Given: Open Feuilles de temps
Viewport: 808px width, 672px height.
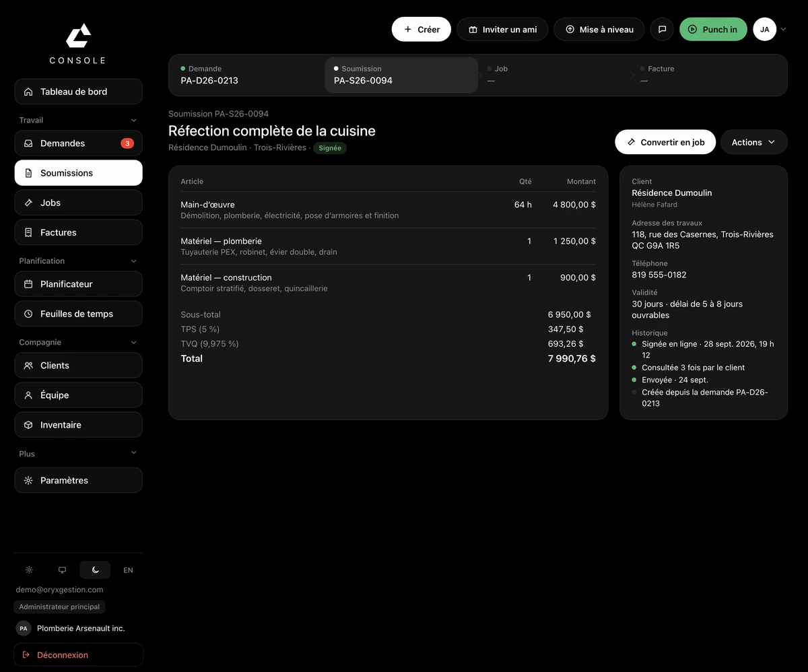Looking at the screenshot, I should tap(78, 314).
